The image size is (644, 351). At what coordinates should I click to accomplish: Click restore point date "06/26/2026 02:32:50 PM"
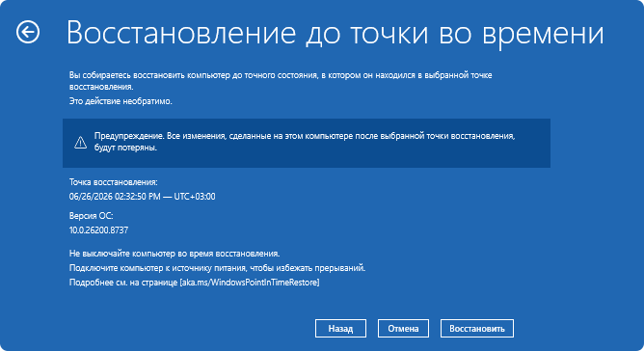(115, 197)
